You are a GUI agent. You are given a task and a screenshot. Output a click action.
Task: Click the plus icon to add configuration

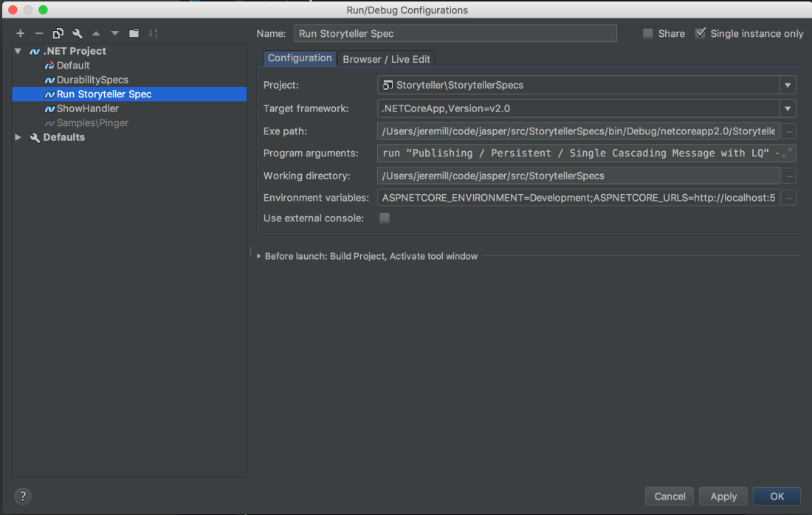click(20, 33)
